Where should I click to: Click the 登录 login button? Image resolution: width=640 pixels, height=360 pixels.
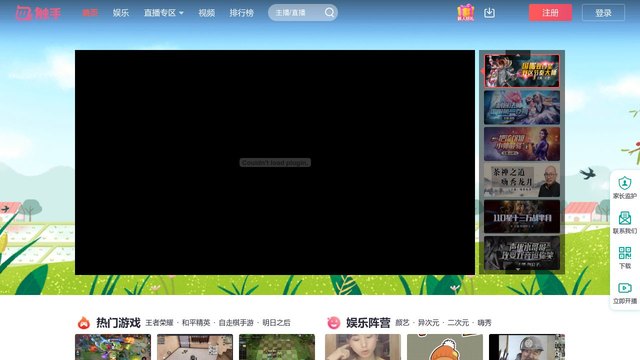click(603, 13)
